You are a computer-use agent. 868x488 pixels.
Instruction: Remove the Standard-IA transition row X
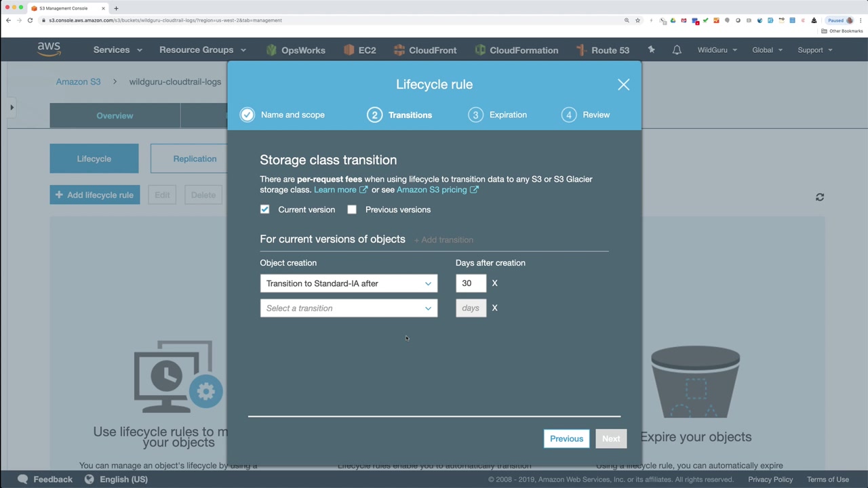[494, 283]
